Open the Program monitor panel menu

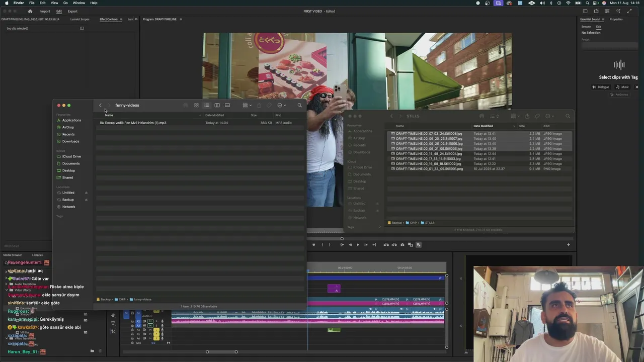(181, 19)
